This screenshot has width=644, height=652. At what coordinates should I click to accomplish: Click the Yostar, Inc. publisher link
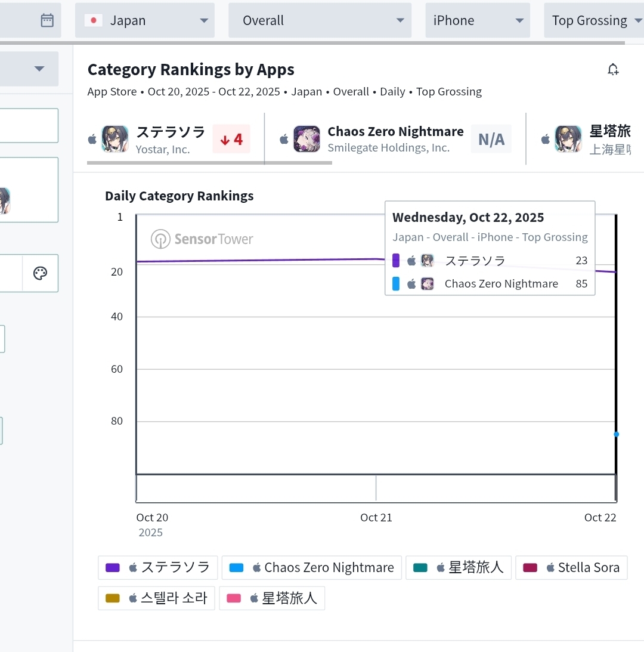tap(163, 149)
